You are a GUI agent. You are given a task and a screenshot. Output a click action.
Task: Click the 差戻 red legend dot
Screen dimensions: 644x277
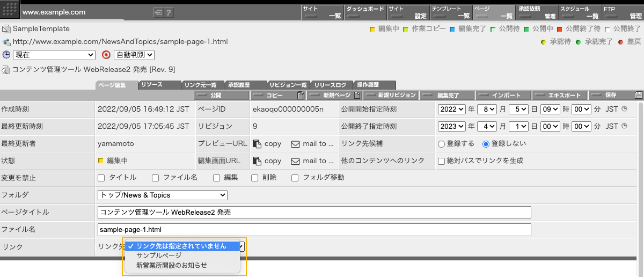[x=620, y=42]
